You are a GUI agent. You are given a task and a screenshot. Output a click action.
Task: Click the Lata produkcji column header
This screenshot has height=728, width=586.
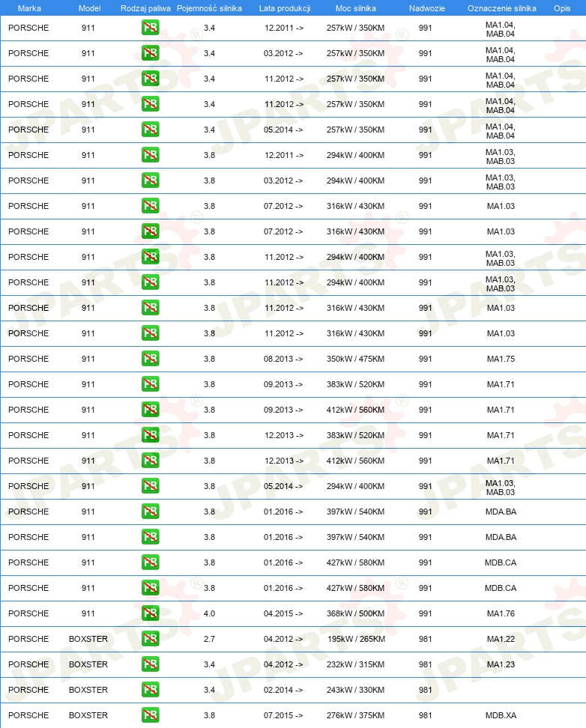[x=285, y=8]
